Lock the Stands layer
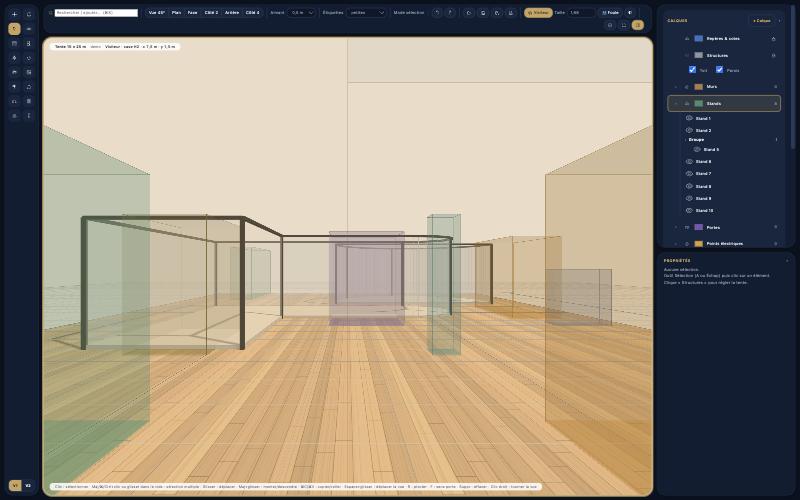Image resolution: width=800 pixels, height=500 pixels. 776,104
